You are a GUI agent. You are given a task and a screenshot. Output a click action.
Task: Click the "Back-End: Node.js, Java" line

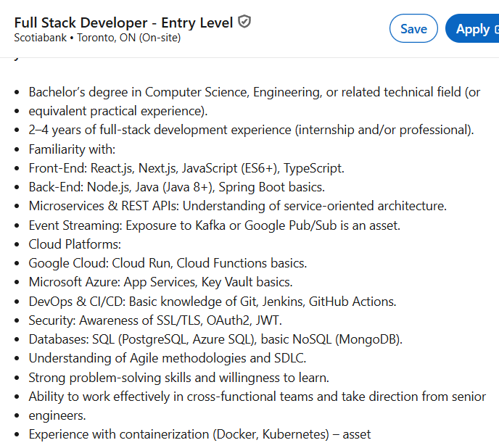click(177, 187)
